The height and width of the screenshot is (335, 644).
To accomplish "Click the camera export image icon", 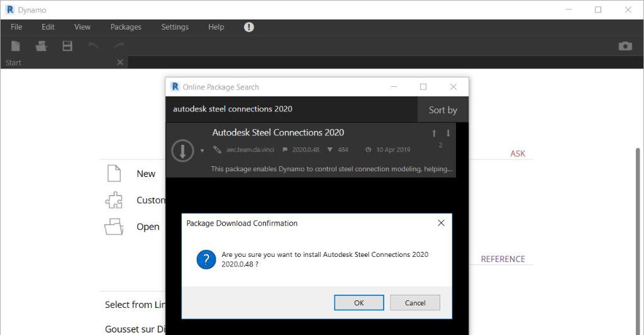I will (x=625, y=45).
